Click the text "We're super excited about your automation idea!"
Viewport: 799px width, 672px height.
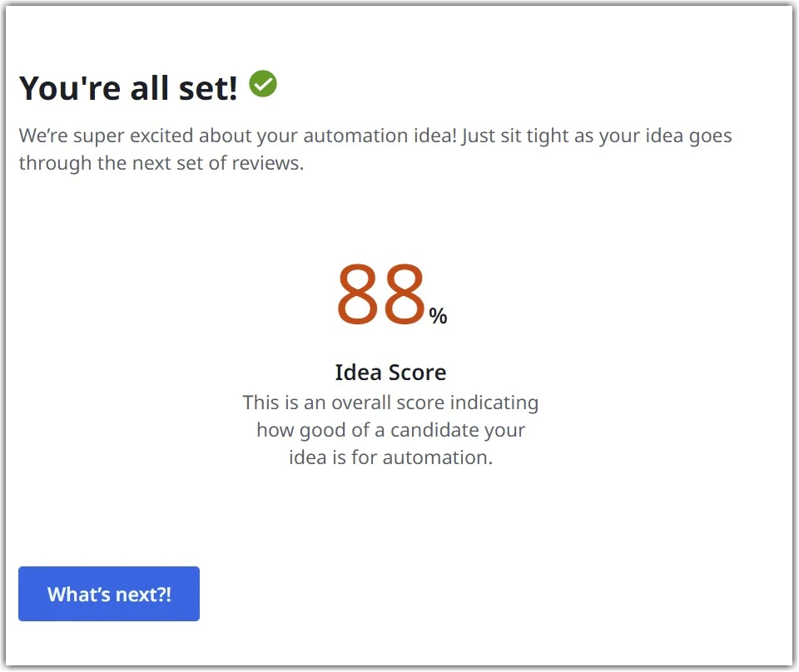(238, 136)
